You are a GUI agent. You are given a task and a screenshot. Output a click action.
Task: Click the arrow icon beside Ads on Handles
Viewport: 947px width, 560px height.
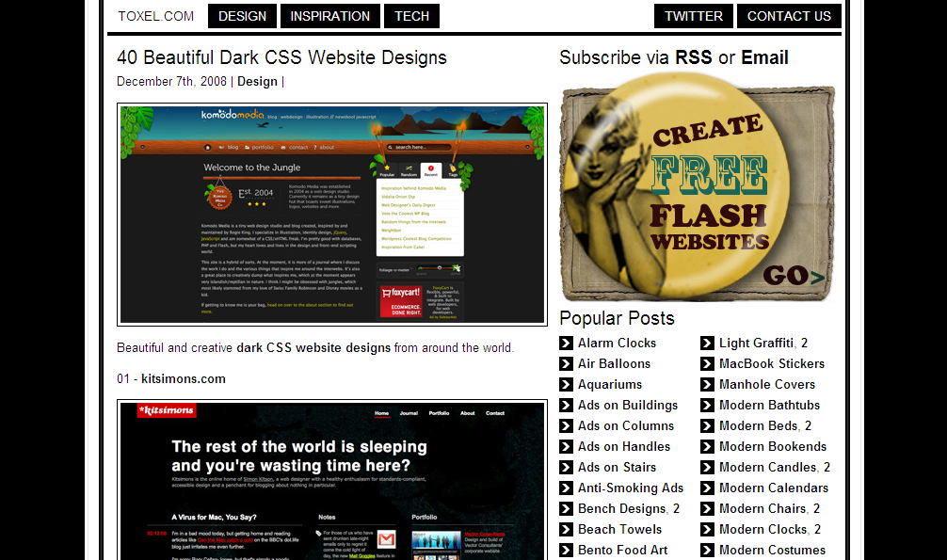tap(566, 446)
